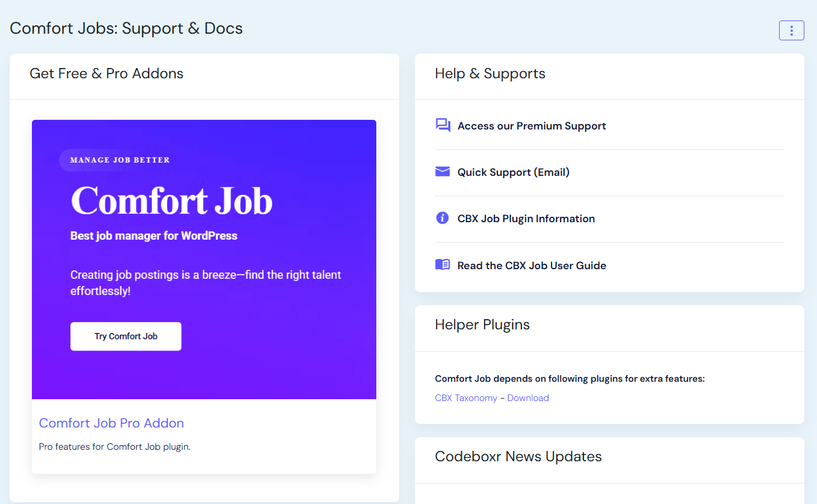Open Read the CBX Job User Guide

click(531, 266)
